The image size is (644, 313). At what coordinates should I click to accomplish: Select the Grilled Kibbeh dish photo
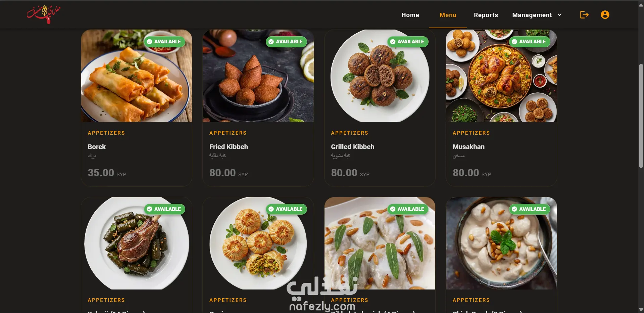[x=380, y=76]
